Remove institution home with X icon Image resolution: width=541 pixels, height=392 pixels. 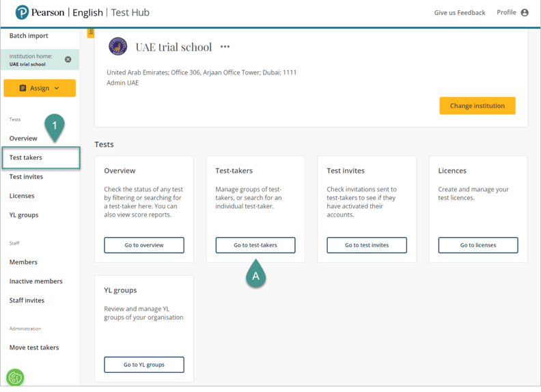tap(68, 59)
